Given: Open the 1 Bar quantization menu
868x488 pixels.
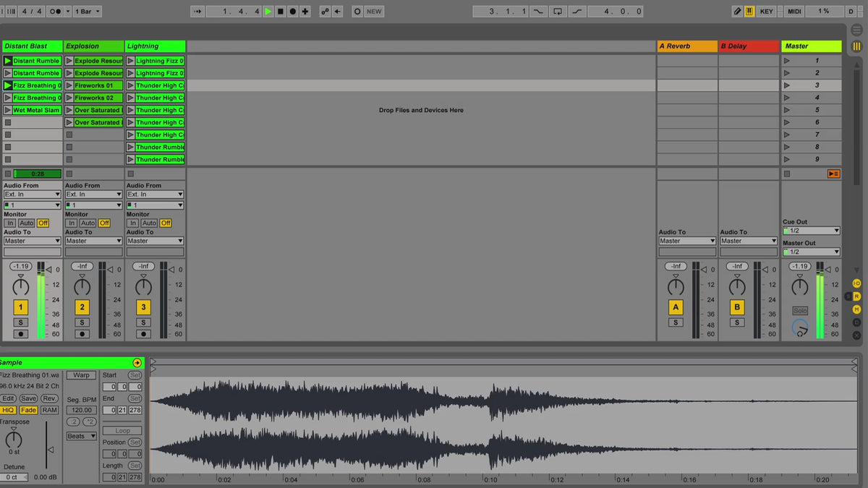Looking at the screenshot, I should [x=88, y=12].
